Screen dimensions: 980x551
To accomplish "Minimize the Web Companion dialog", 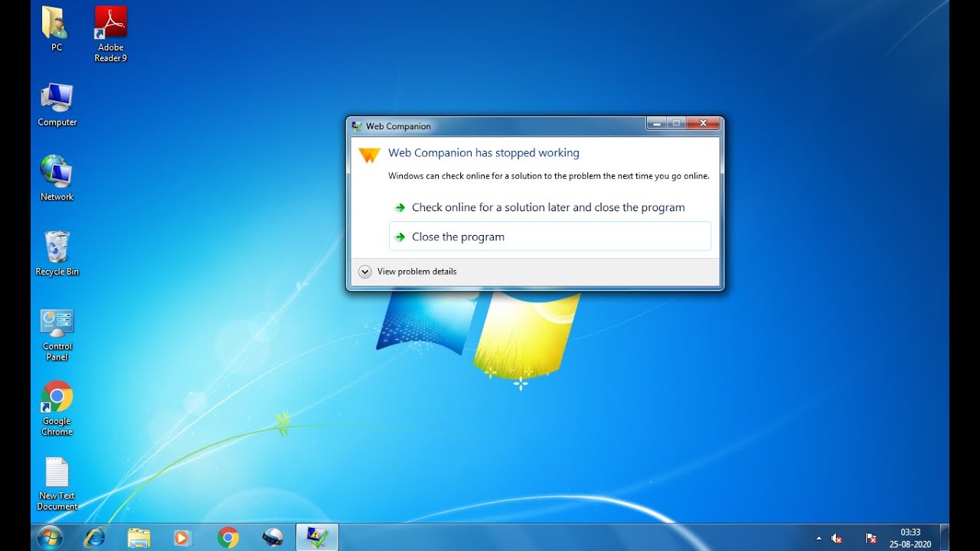I will (657, 123).
